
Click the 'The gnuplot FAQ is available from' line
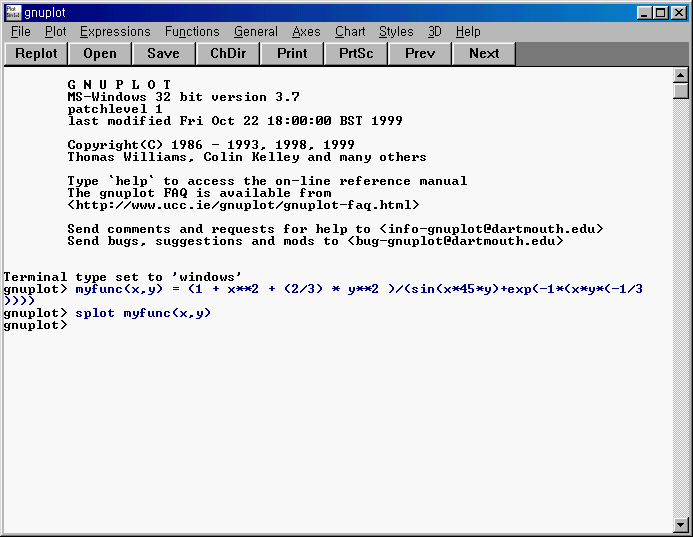tap(199, 193)
